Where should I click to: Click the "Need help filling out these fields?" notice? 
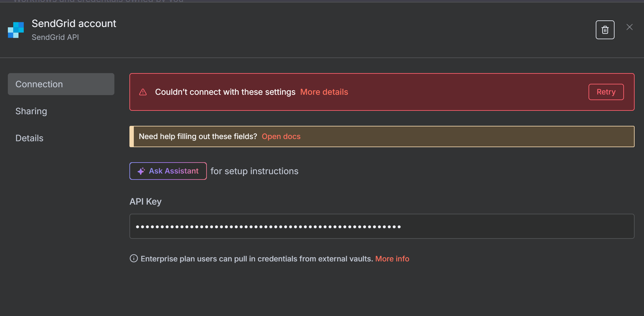pyautogui.click(x=198, y=137)
